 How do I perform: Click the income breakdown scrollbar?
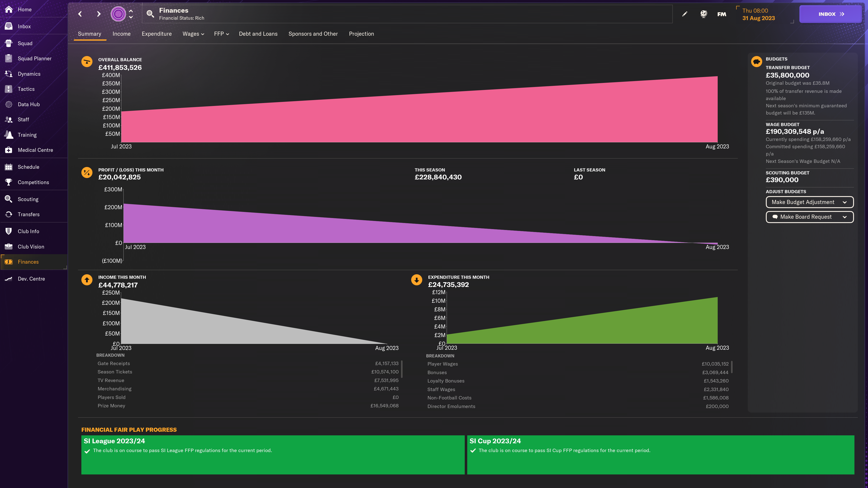pyautogui.click(x=402, y=369)
